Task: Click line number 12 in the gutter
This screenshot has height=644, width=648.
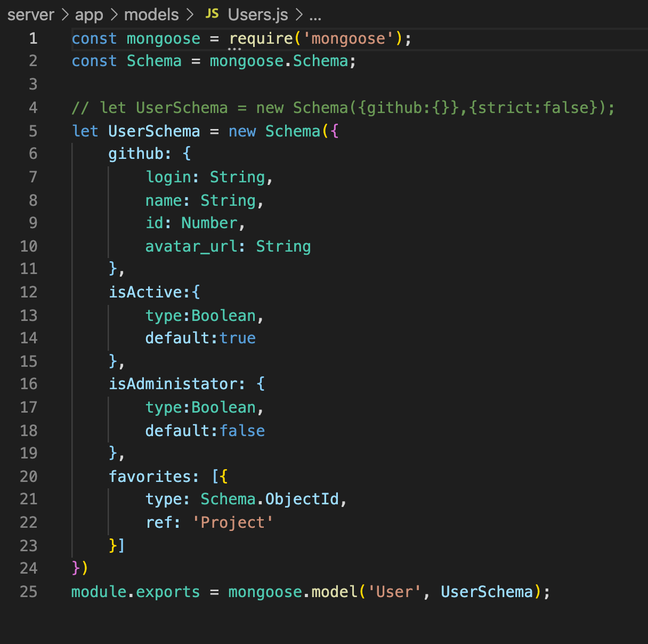Action: tap(29, 292)
